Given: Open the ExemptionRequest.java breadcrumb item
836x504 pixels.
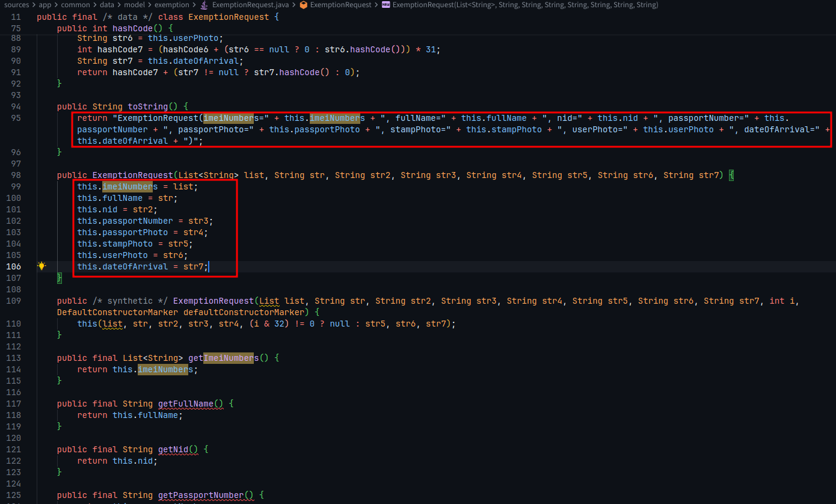Looking at the screenshot, I should pyautogui.click(x=251, y=5).
